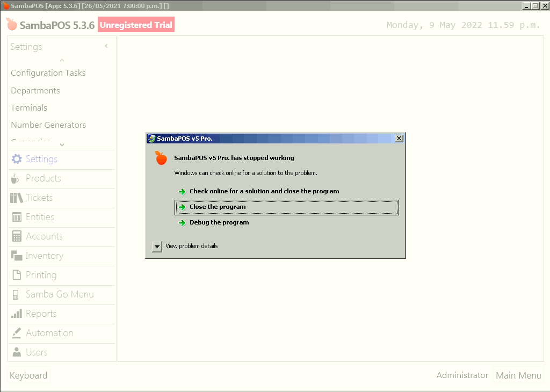Image resolution: width=550 pixels, height=392 pixels.
Task: Click the Inventory icon in sidebar
Action: (x=17, y=256)
